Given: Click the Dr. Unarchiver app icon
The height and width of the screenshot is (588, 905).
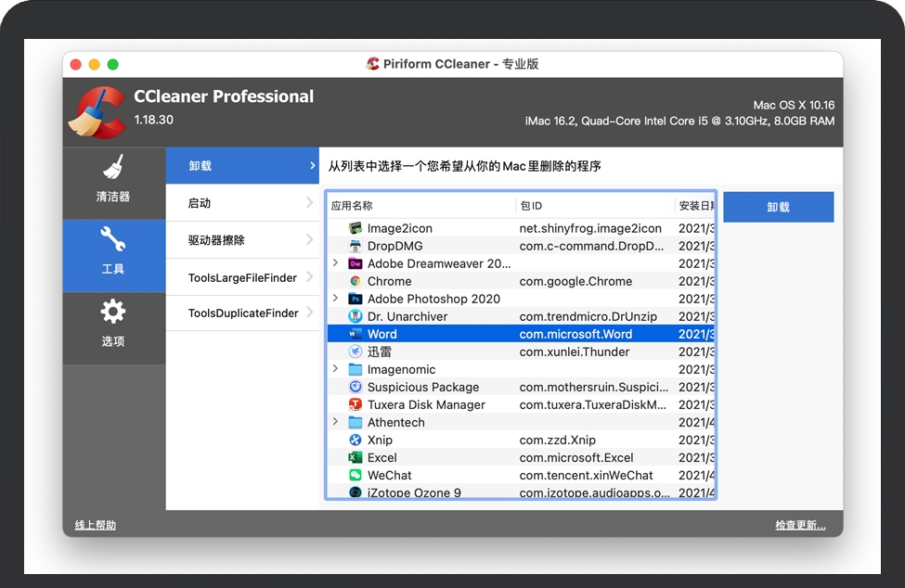Looking at the screenshot, I should (x=355, y=316).
